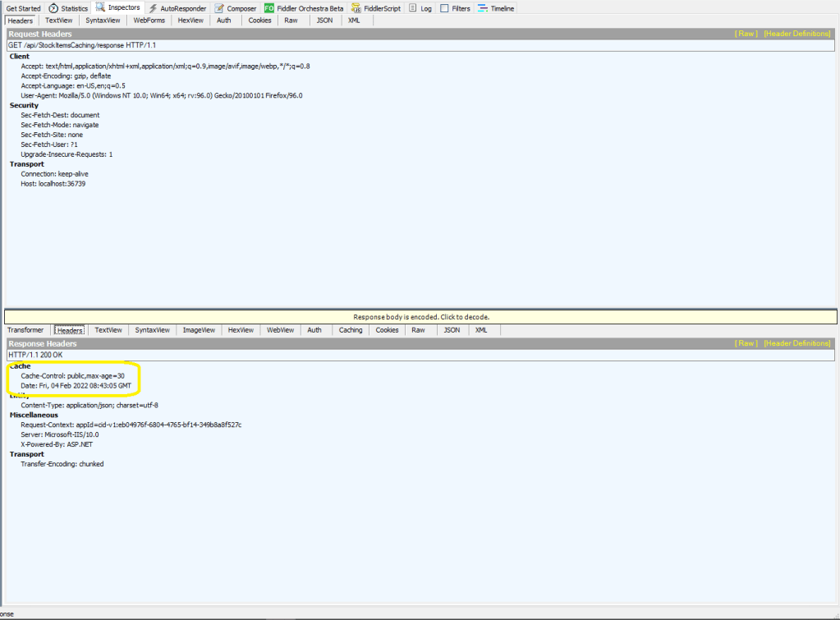Screen dimensions: 840x620
Task: Click the FiddlerScript icon
Action: click(x=356, y=8)
